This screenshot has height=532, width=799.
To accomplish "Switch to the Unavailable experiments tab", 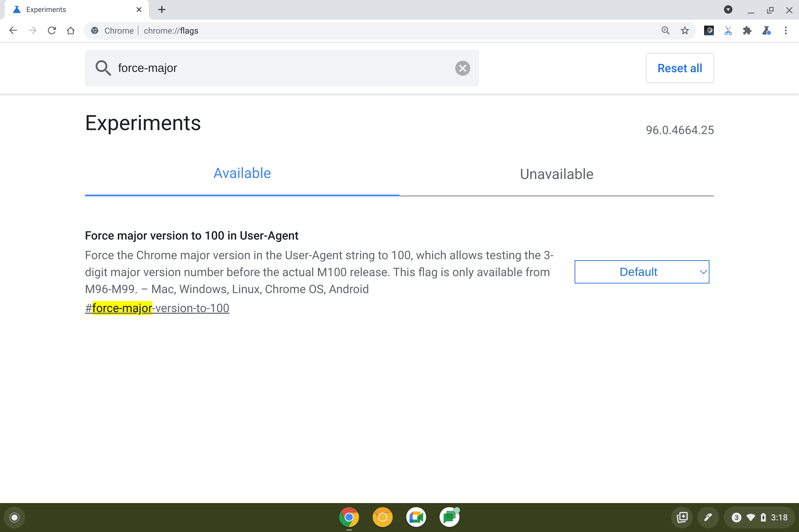I will click(x=556, y=174).
